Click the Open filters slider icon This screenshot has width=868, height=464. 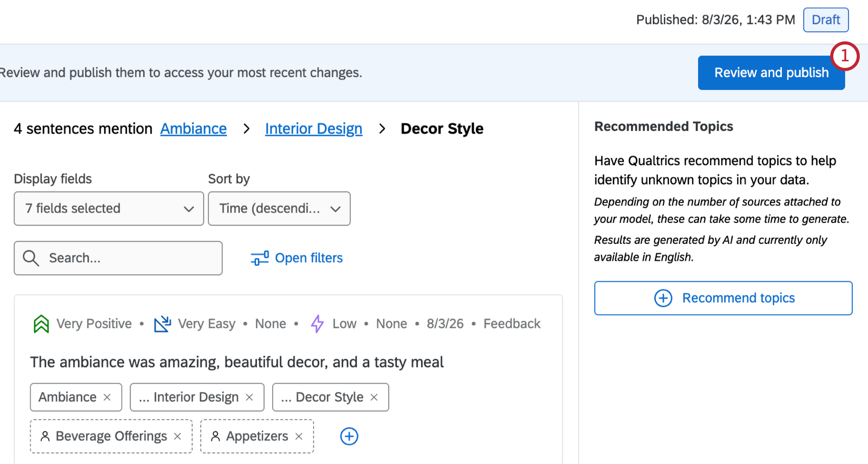pyautogui.click(x=259, y=258)
